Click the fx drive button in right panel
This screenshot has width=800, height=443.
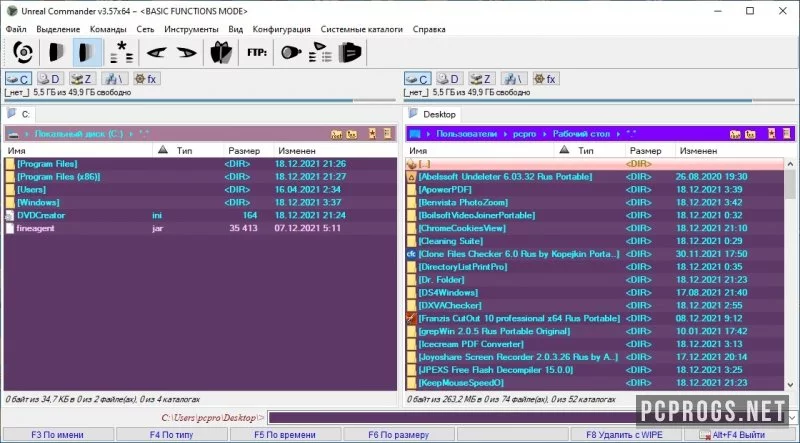(546, 79)
